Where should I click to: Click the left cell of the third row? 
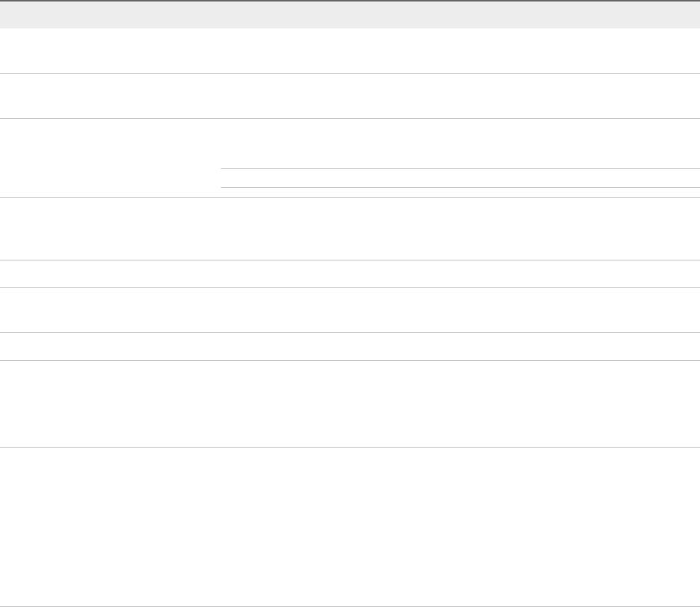(111, 158)
